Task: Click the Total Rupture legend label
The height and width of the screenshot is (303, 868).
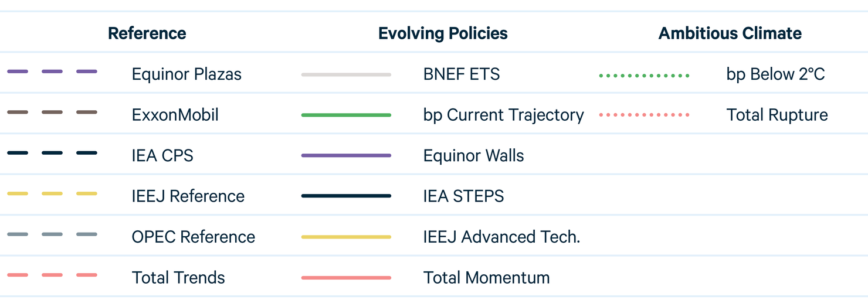Action: (x=777, y=115)
